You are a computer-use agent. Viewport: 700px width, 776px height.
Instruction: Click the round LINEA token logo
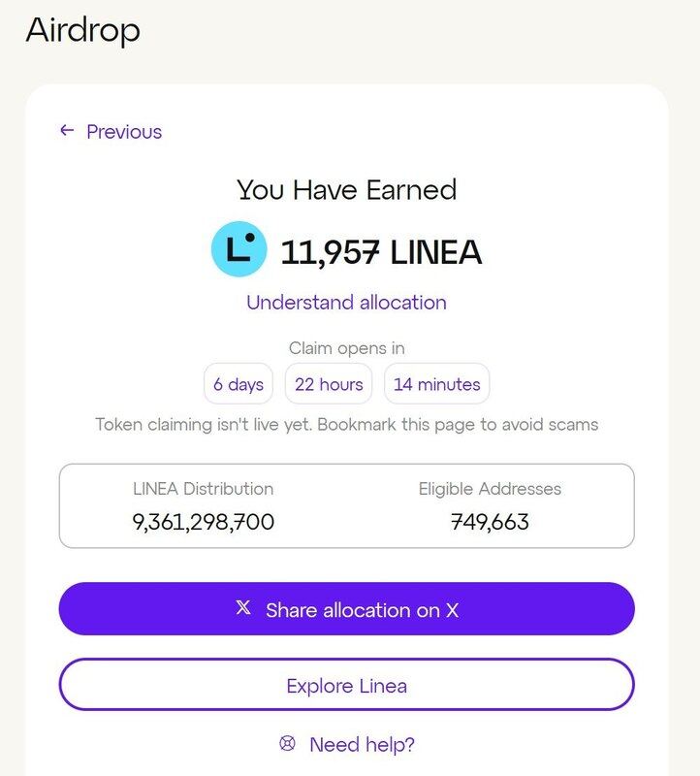[x=239, y=249]
